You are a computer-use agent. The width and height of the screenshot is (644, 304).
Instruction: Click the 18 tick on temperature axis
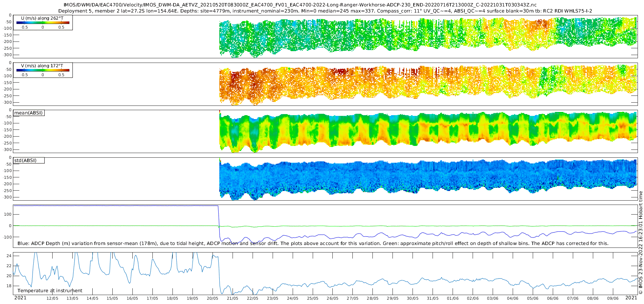click(x=9, y=286)
